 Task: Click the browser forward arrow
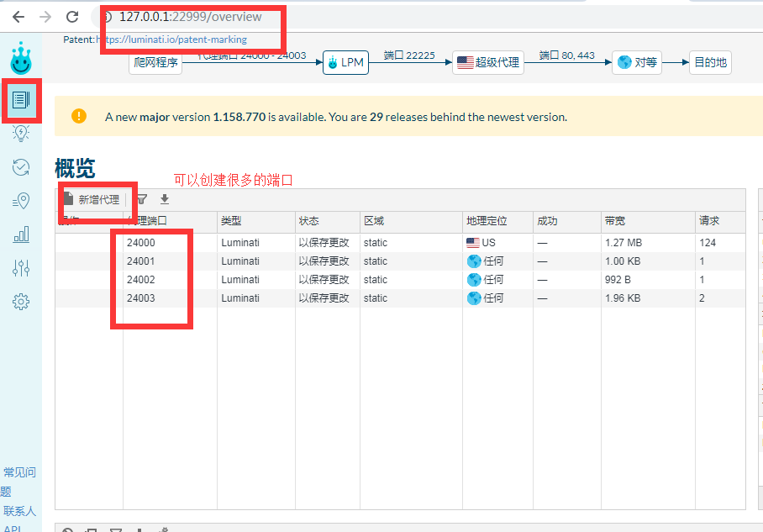coord(45,17)
